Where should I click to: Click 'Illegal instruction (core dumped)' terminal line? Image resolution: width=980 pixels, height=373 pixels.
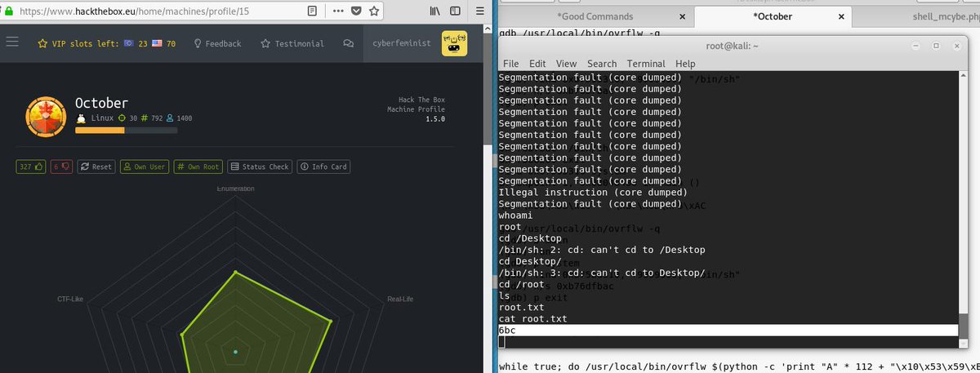coord(593,193)
